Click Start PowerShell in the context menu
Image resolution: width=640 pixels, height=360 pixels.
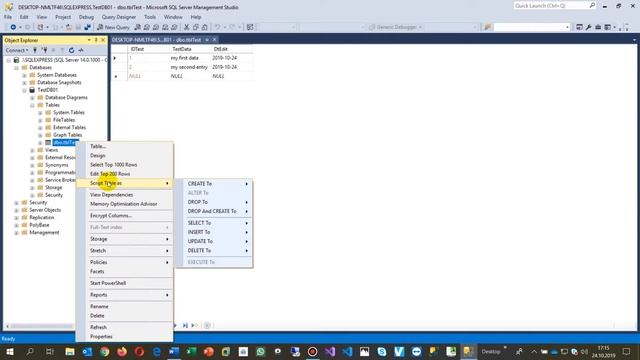pos(124,283)
